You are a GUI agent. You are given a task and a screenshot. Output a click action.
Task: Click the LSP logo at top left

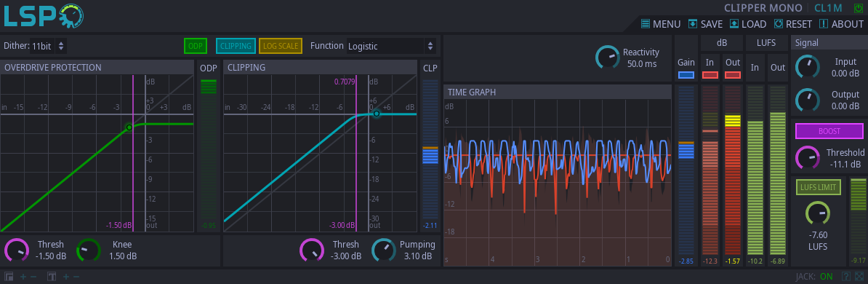pyautogui.click(x=43, y=16)
